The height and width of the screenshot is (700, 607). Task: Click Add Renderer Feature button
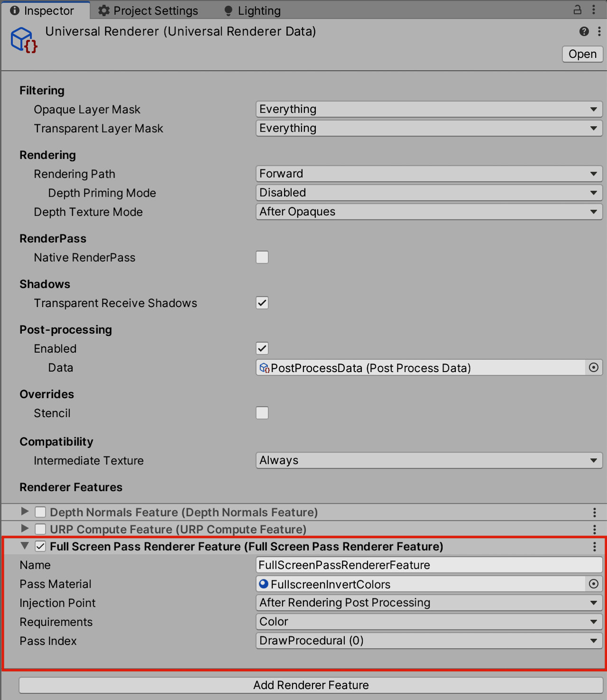[x=311, y=685]
